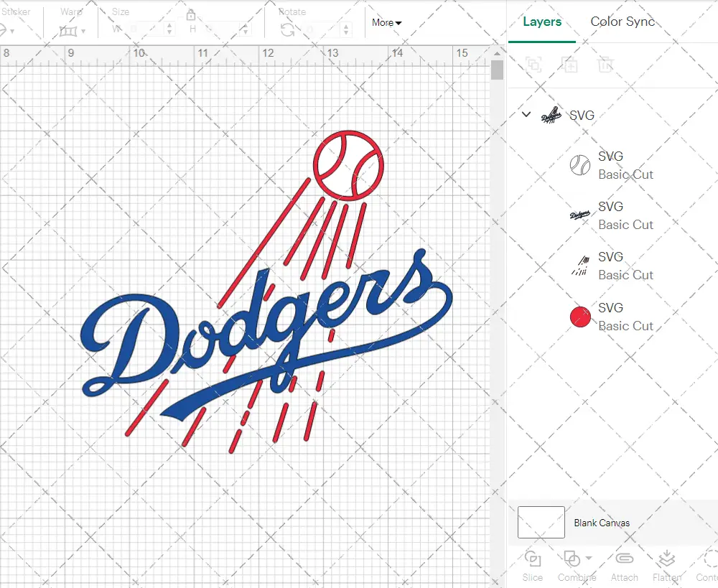Screen dimensions: 718x588
Task: Click the baseball layer thumbnail
Action: click(x=579, y=165)
